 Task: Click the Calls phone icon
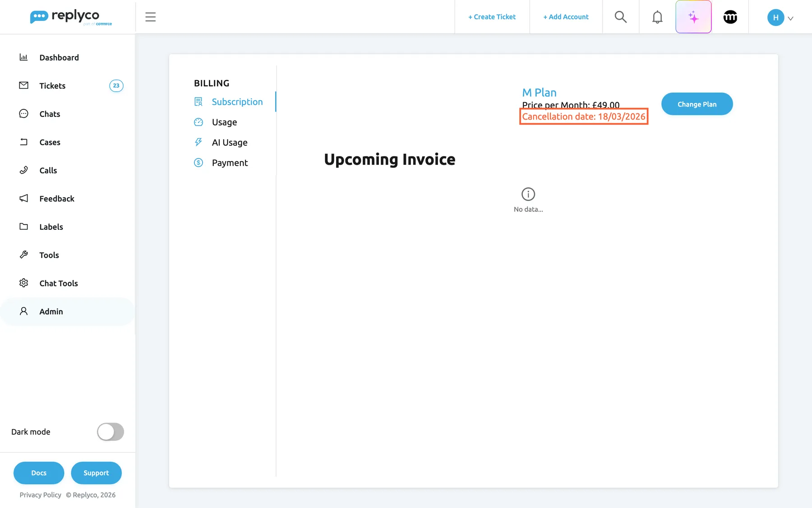click(23, 170)
